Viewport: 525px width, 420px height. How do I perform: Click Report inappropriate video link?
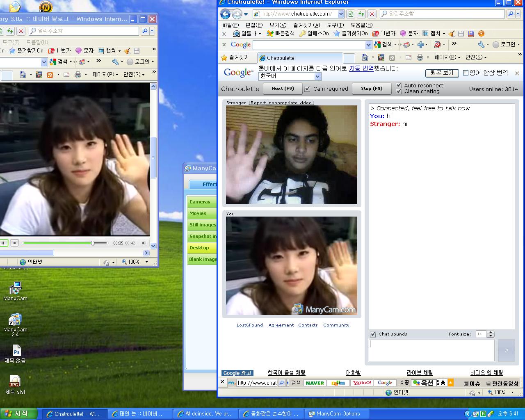click(x=281, y=103)
